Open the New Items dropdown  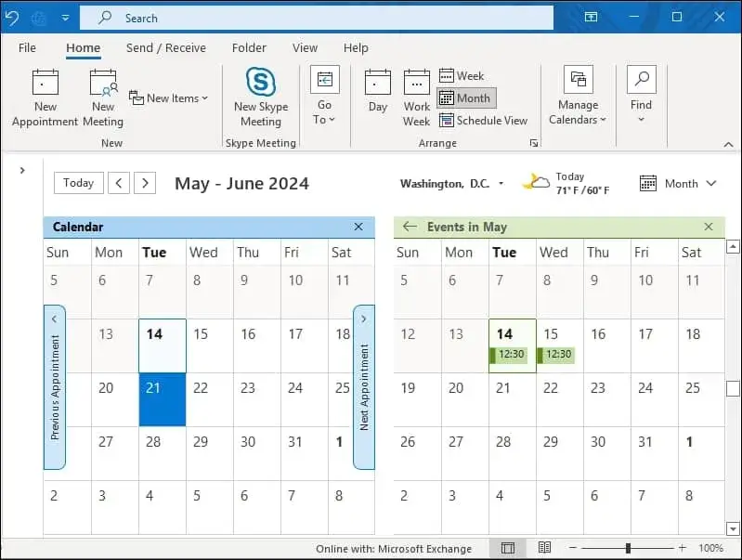[x=168, y=98]
